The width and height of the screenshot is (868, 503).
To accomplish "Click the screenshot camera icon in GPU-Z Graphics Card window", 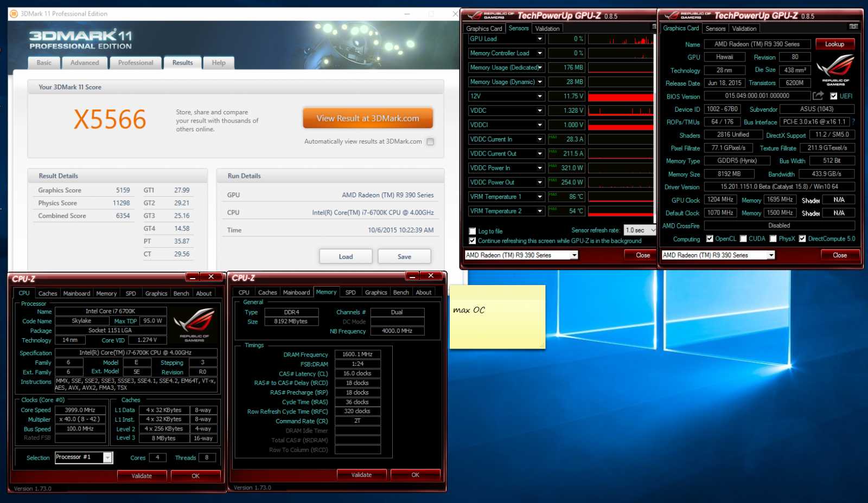I will coord(853,26).
